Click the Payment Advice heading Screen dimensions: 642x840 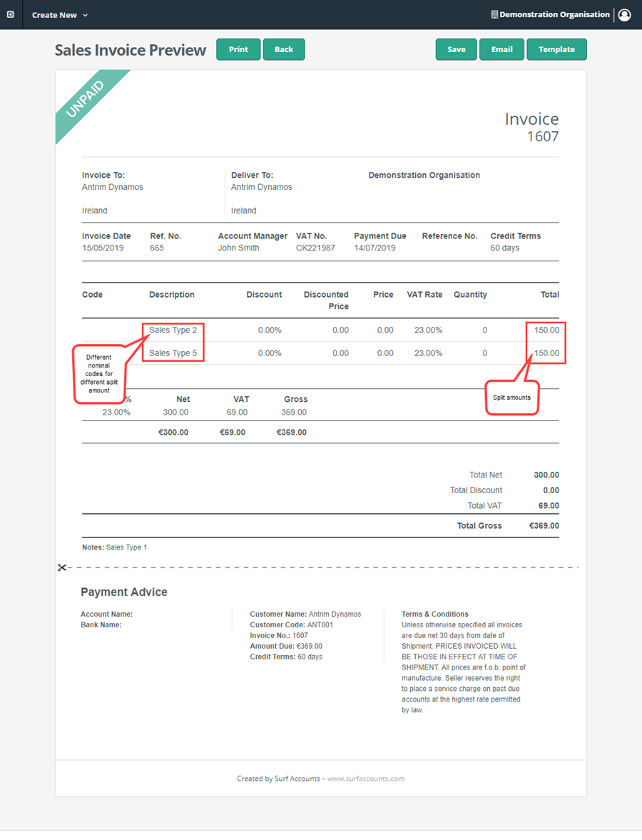coord(123,592)
